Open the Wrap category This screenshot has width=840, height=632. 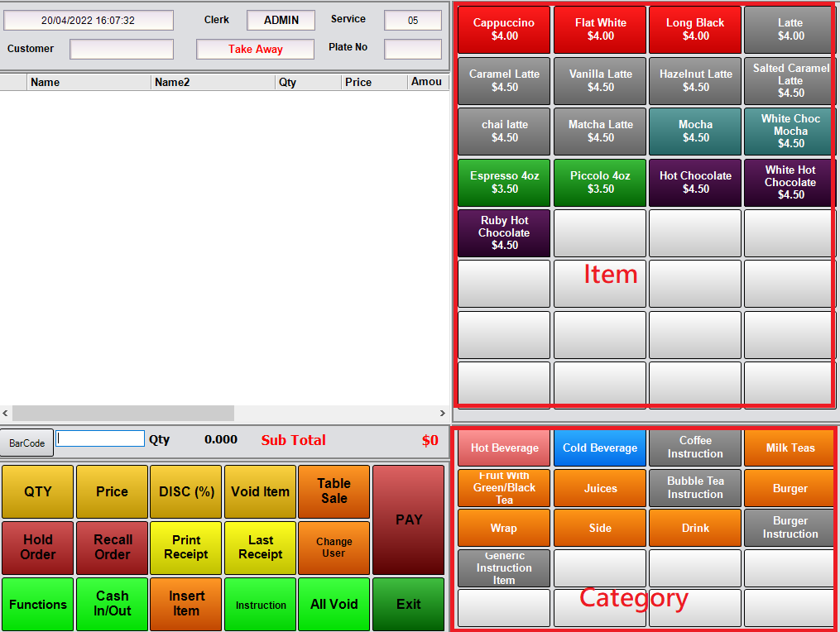click(x=504, y=528)
